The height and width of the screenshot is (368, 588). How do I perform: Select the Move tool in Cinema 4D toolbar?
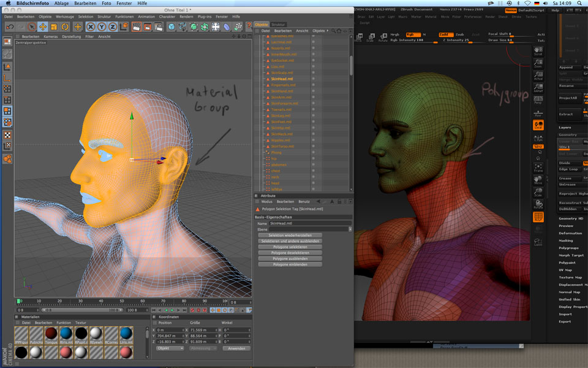tap(43, 27)
